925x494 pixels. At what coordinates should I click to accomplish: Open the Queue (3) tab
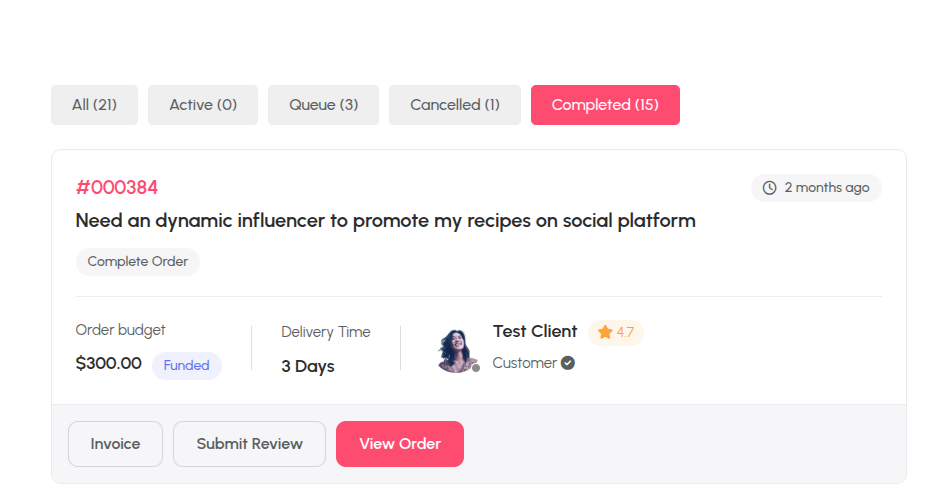pos(323,105)
